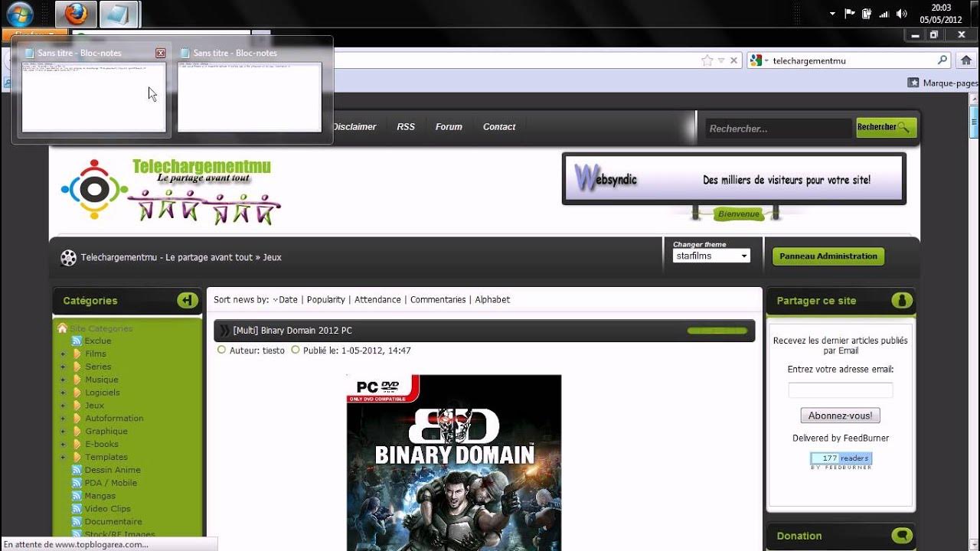Click the volume speaker tray icon
Viewport: 980px width, 551px height.
click(x=902, y=14)
